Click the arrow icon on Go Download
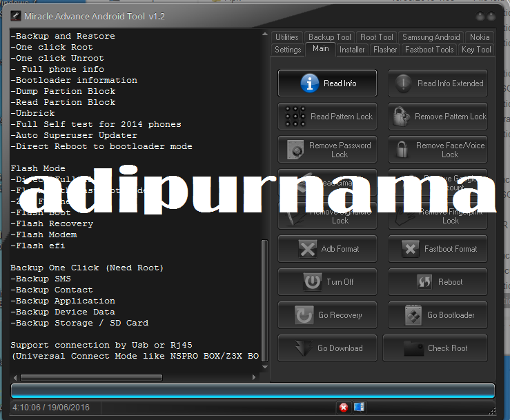 tap(303, 348)
